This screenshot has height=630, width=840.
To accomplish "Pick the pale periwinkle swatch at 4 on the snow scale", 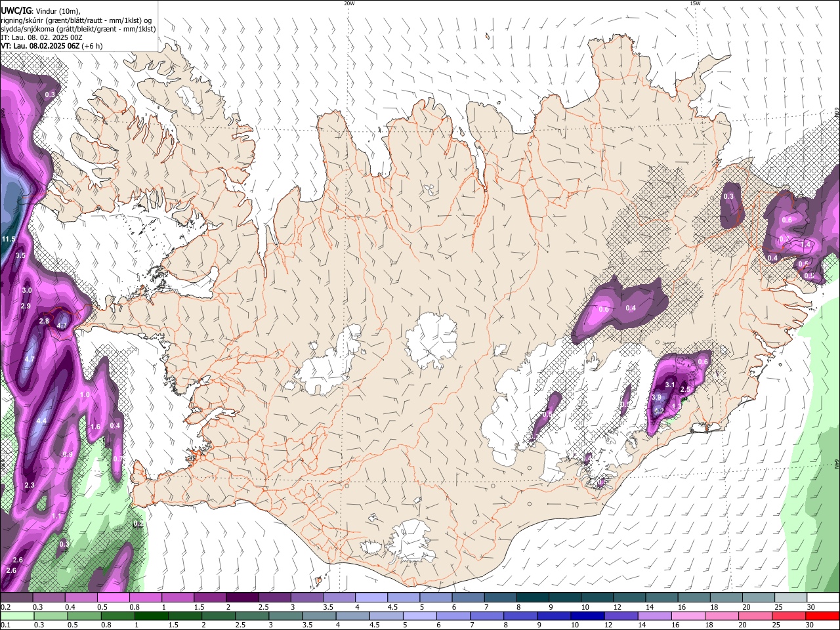I will (371, 597).
